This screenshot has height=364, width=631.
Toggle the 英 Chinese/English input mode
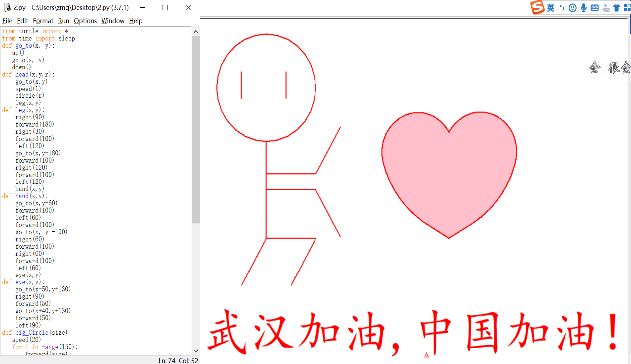point(551,8)
